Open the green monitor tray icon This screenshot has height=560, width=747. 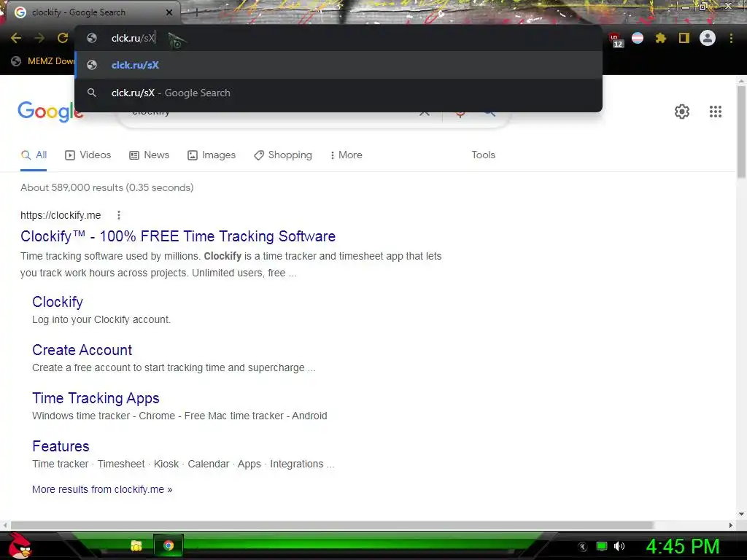tap(602, 546)
